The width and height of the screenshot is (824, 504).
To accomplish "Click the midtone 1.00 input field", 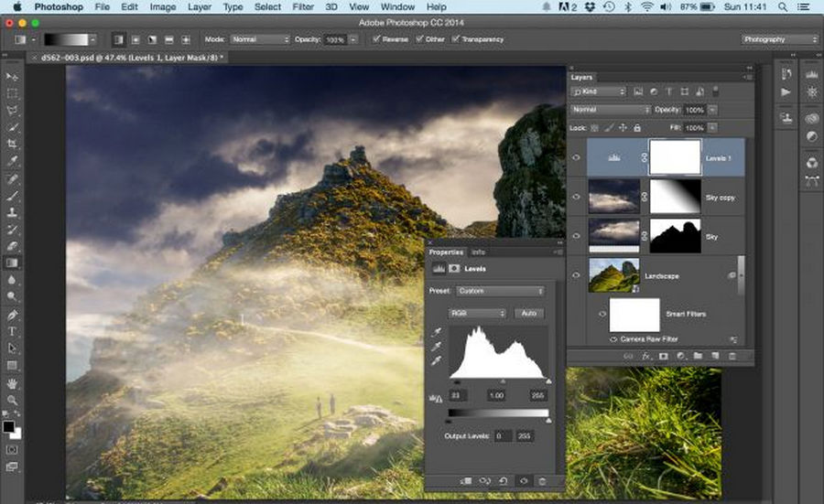I will coord(496,395).
